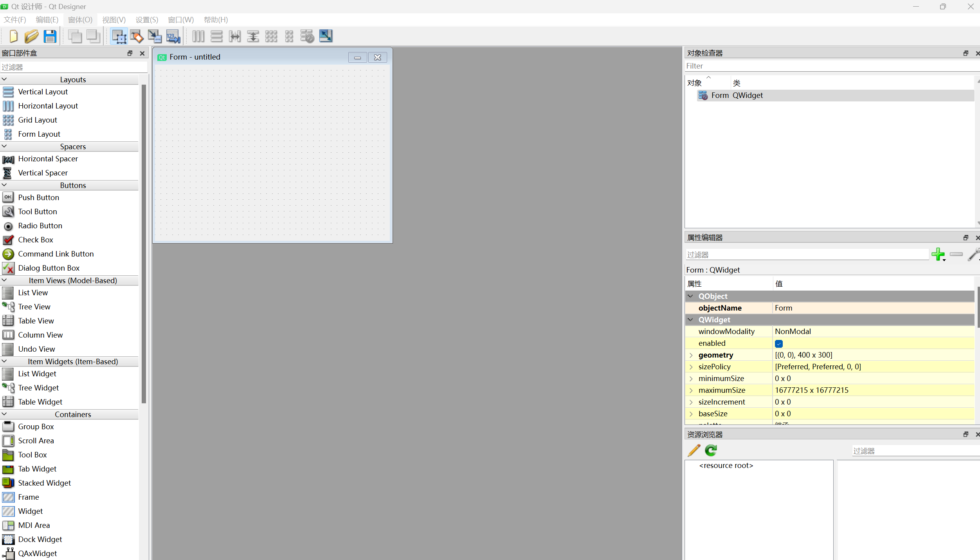Click the Edit Tab Order icon
This screenshot has width=980, height=560.
point(173,36)
